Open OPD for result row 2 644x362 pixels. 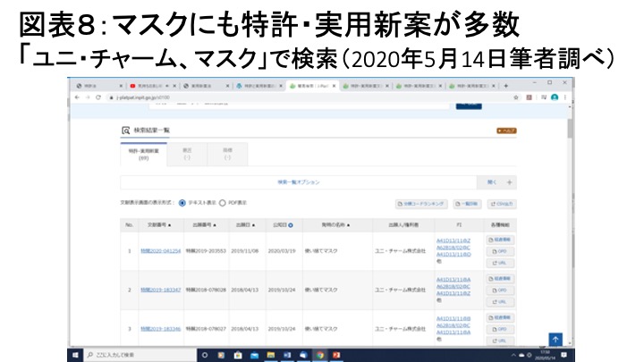click(x=500, y=290)
